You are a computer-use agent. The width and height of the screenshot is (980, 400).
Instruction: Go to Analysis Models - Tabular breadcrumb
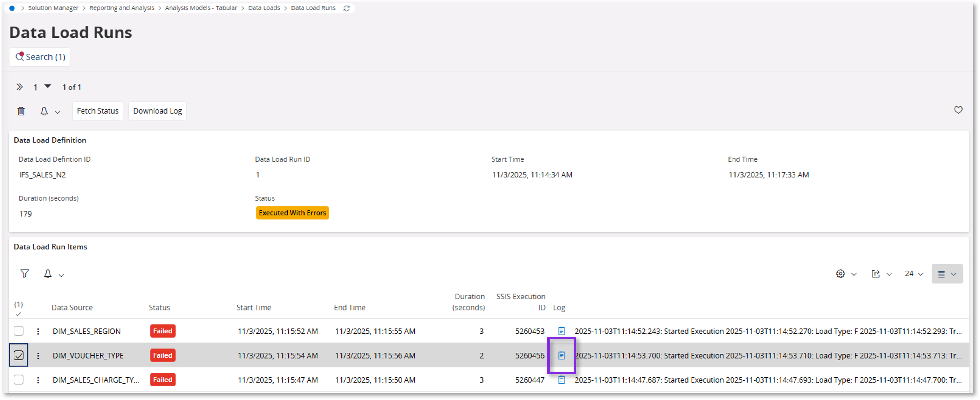(201, 8)
